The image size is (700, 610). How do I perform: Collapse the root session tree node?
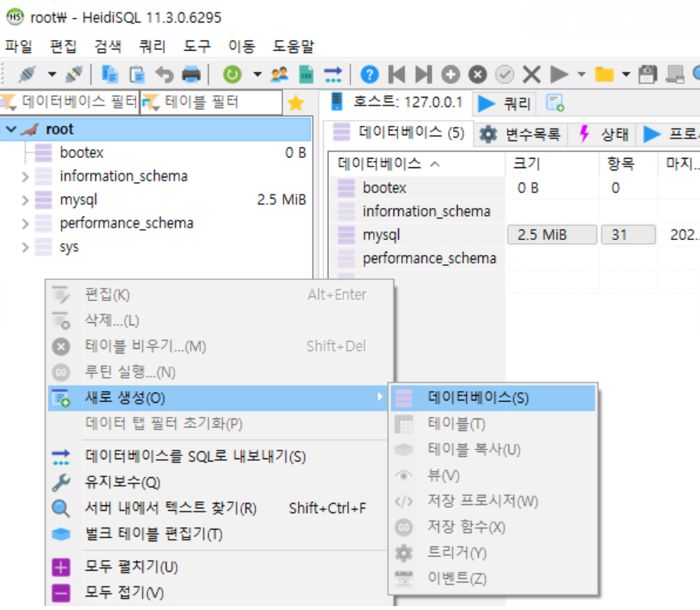tap(11, 128)
